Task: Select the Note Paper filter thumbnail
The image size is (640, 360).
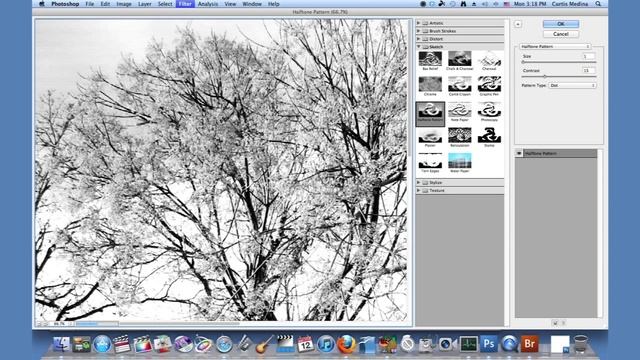Action: pos(460,110)
